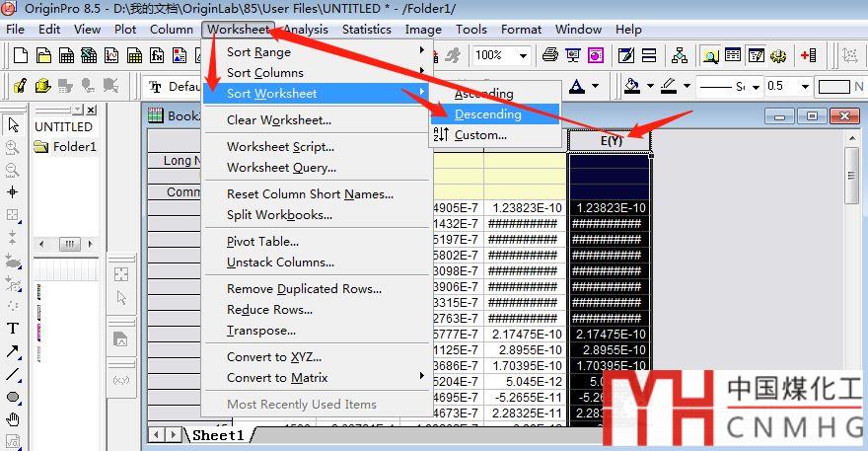868x451 pixels.
Task: Select the Screen Reader crosshair tool
Action: pyautogui.click(x=13, y=192)
